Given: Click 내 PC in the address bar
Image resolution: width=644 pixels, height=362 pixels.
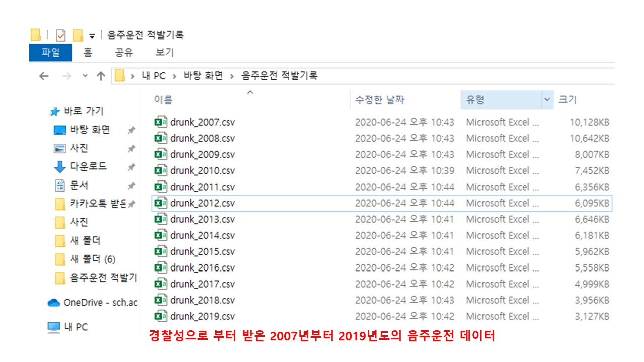Looking at the screenshot, I should (x=153, y=76).
